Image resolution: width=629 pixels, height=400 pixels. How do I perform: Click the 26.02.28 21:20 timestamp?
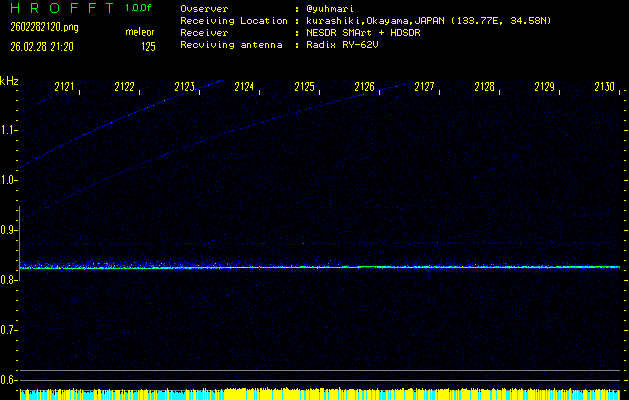tap(47, 46)
